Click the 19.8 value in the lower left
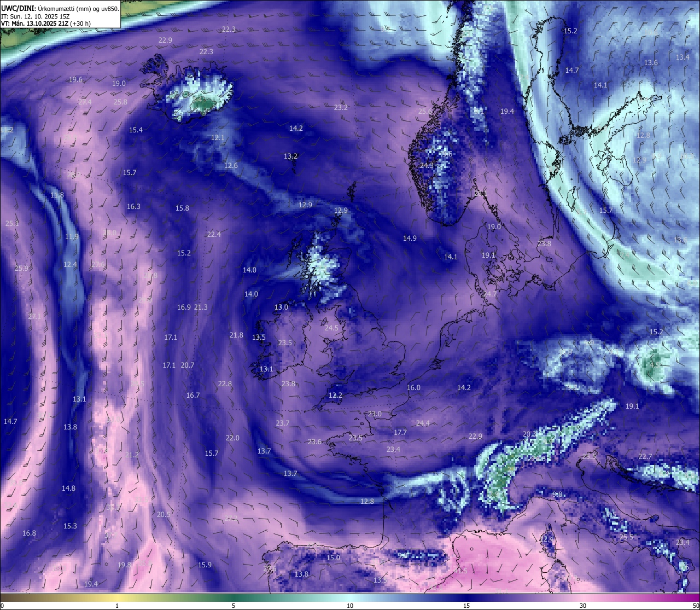Image resolution: width=700 pixels, height=610 pixels. click(124, 565)
